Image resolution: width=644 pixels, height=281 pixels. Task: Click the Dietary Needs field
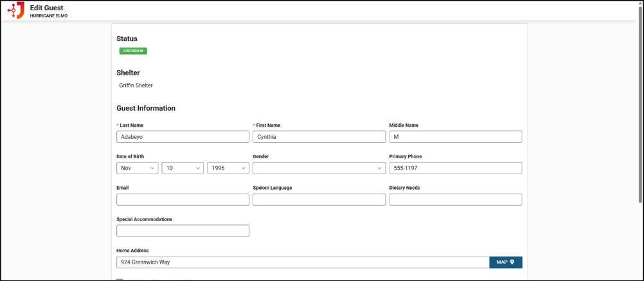click(x=455, y=199)
